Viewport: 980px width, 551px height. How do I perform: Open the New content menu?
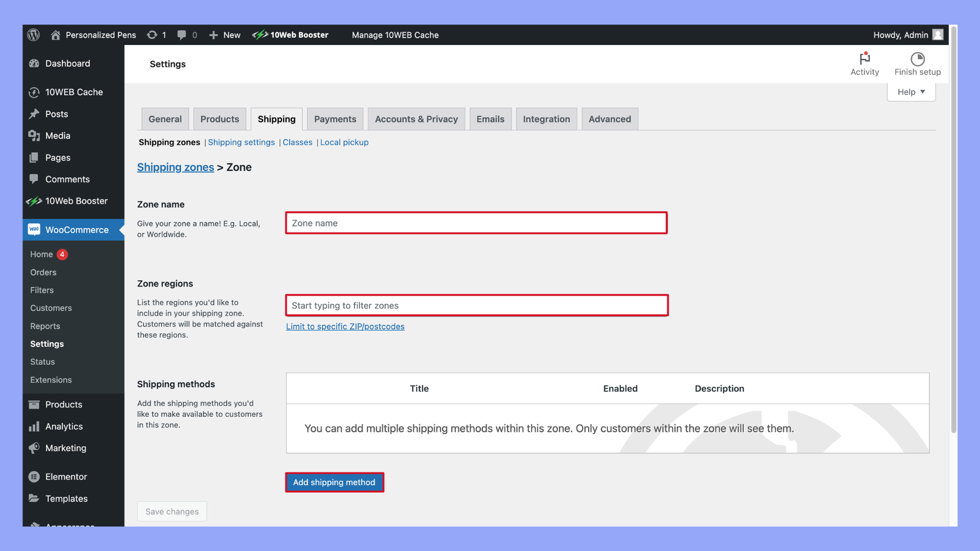coord(225,35)
